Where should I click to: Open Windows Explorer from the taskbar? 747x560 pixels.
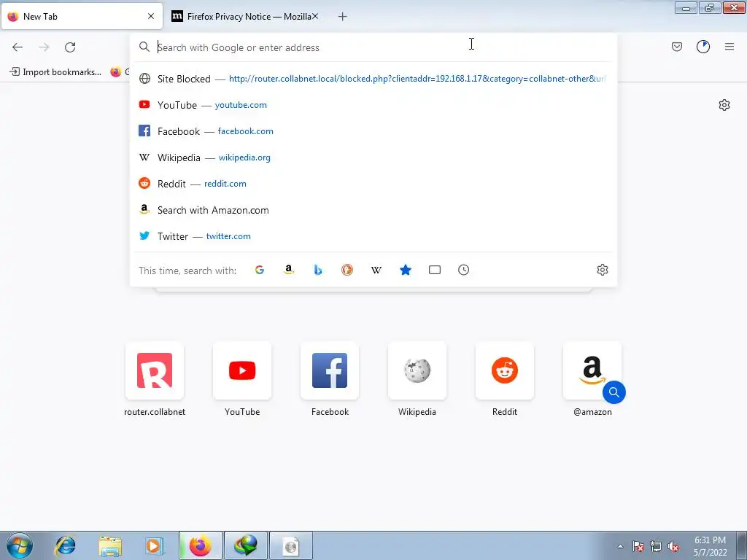[x=110, y=545]
